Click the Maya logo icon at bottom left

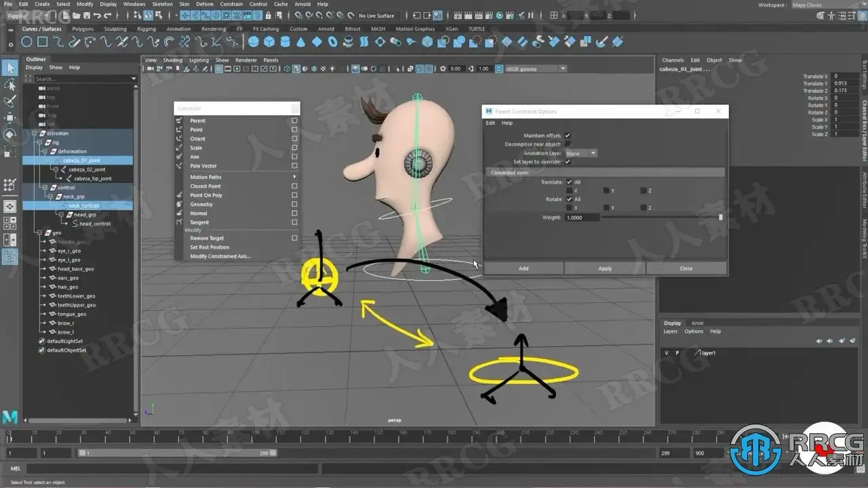9,416
